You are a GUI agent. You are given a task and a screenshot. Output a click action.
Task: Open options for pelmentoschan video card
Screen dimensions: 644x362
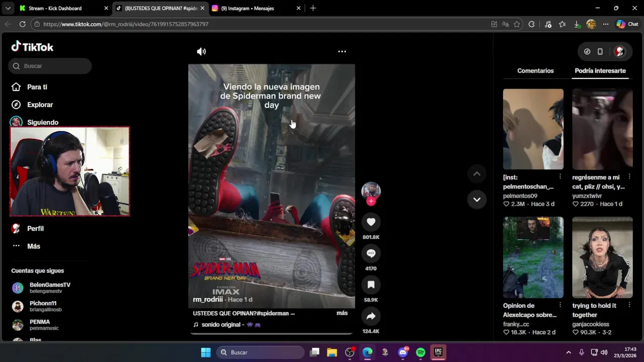coord(560,177)
